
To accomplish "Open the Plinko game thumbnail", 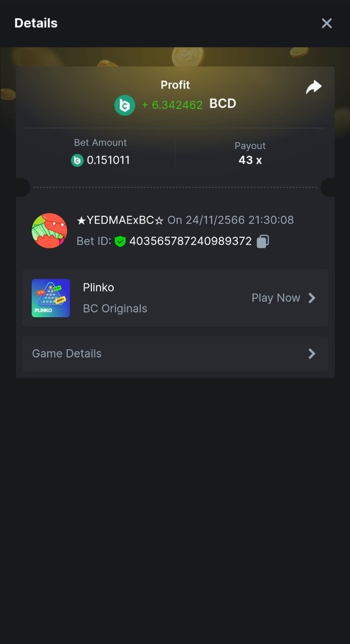I will tap(51, 298).
